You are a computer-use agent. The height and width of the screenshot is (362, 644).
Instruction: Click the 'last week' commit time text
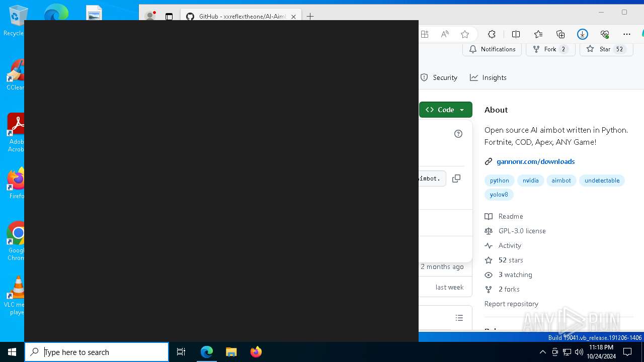pos(449,287)
